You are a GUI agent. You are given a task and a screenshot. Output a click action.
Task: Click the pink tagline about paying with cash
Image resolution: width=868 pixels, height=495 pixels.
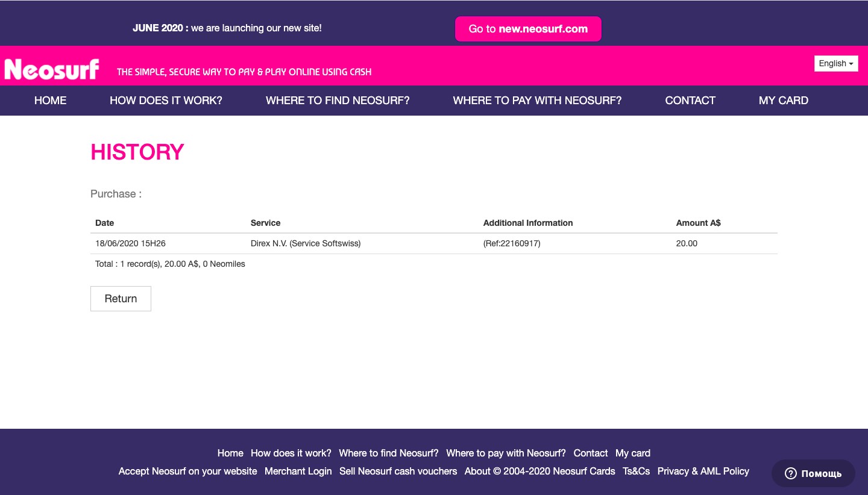coord(244,72)
